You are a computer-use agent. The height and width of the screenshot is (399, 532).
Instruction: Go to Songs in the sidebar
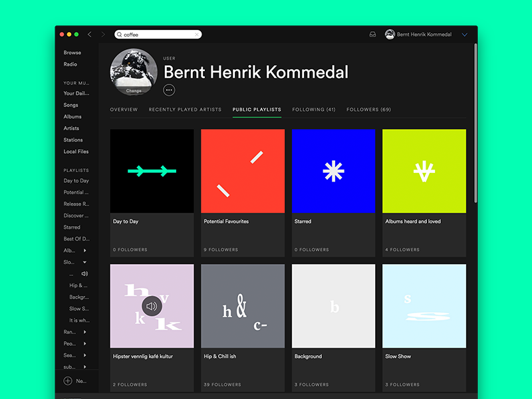[x=70, y=105]
